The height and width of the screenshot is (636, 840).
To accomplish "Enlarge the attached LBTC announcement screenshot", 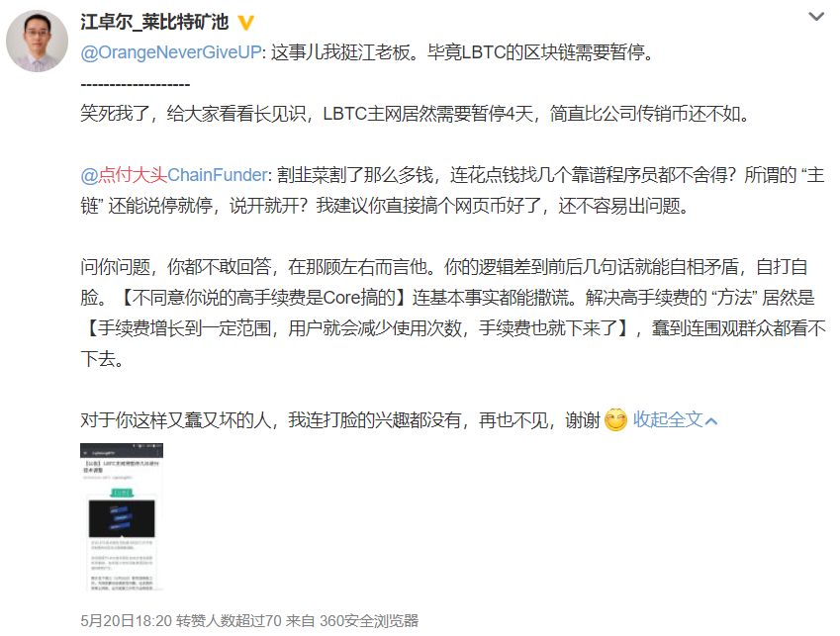I will pyautogui.click(x=122, y=517).
